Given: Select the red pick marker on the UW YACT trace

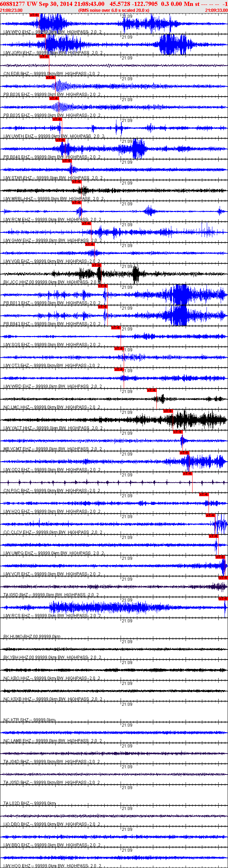Looking at the screenshot, I should coord(168,411).
